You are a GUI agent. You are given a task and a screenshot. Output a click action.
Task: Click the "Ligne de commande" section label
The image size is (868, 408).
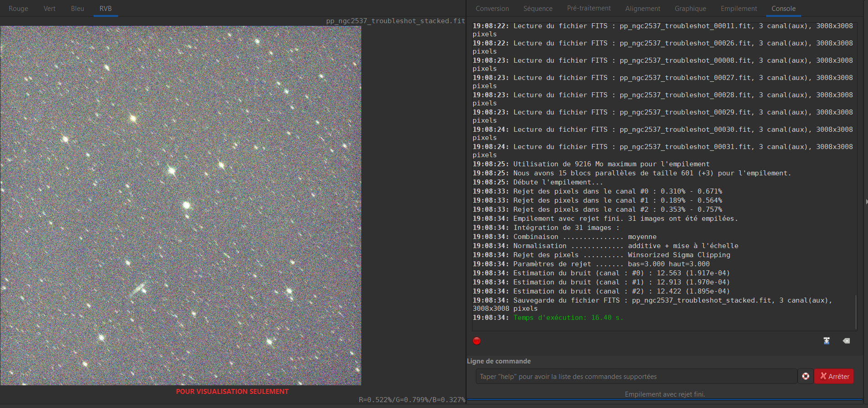point(499,361)
